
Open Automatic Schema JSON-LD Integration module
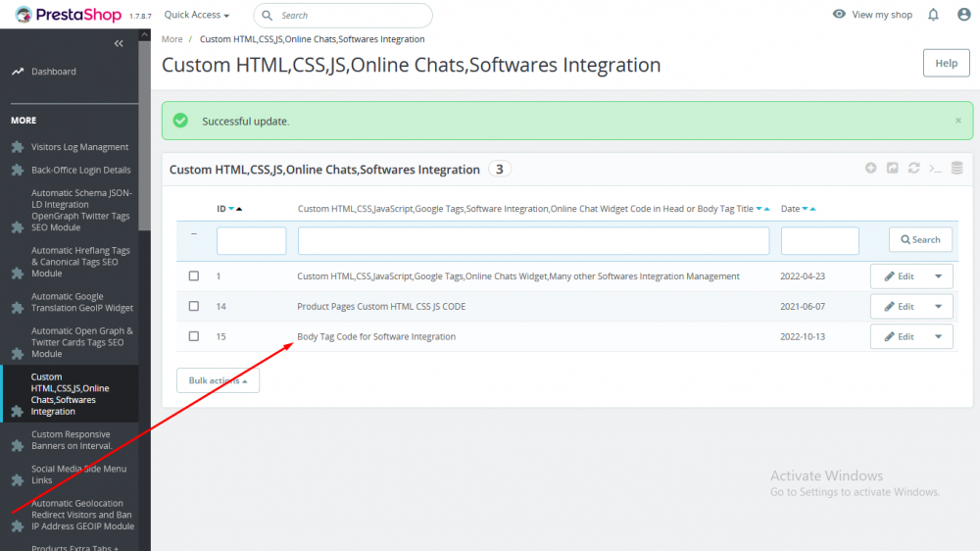[x=81, y=210]
